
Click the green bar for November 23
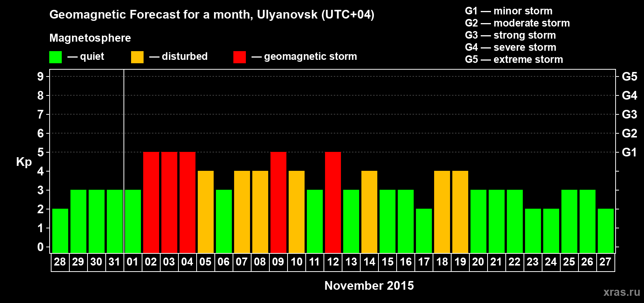coord(533,231)
